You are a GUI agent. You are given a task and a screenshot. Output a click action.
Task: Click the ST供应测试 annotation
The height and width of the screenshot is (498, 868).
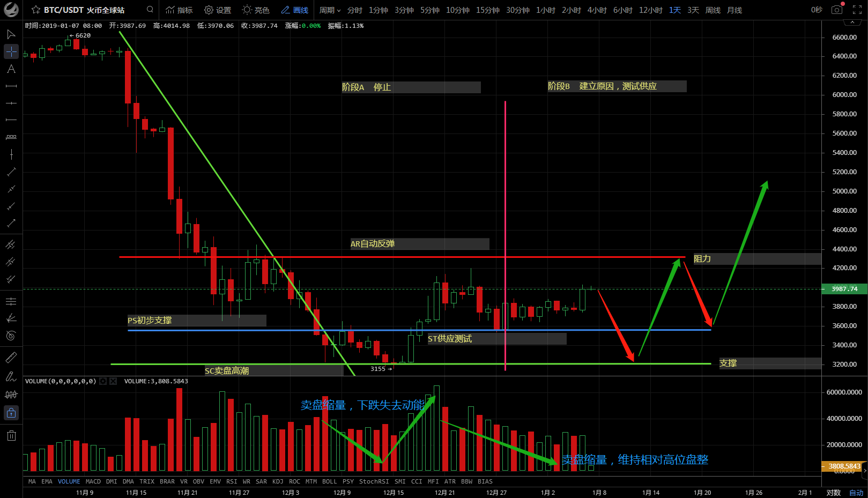pos(450,339)
